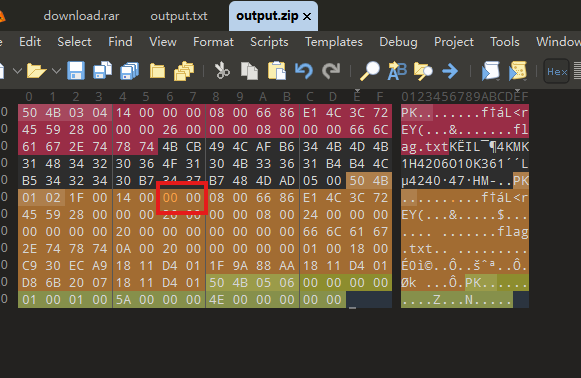Click the Save All icon
Viewport: 581px width, 378px height.
click(130, 70)
